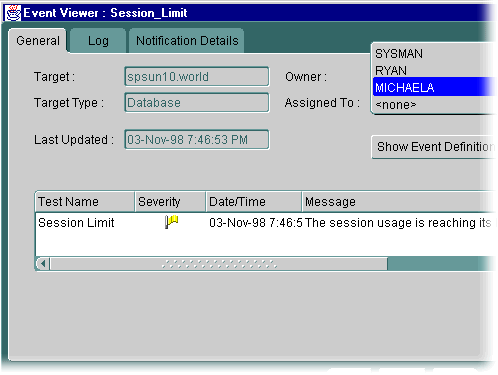Click the Severity column header

(170, 202)
